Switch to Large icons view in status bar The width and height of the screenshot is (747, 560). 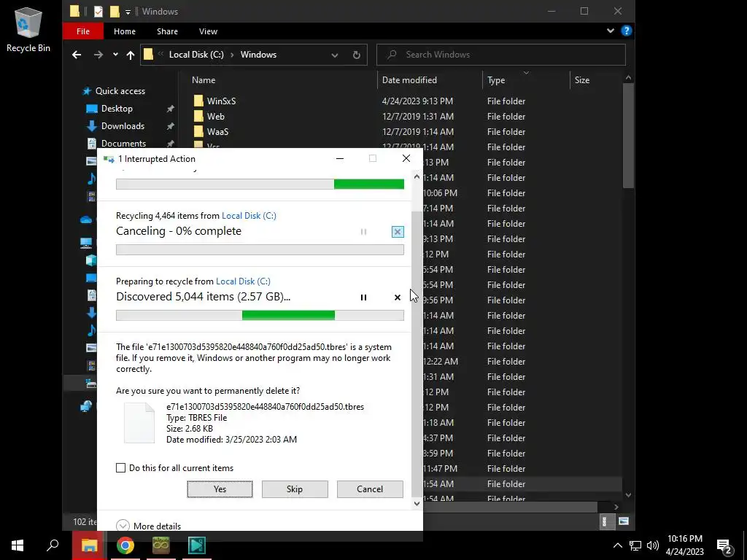point(623,521)
